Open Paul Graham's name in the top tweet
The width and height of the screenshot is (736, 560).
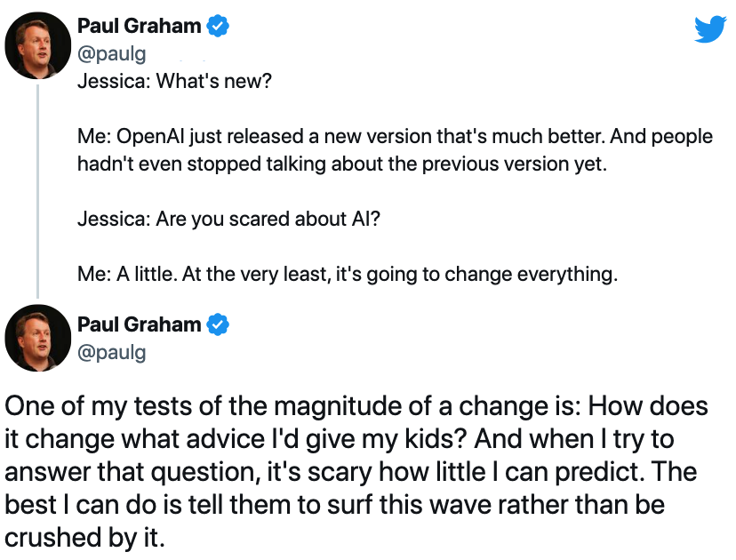tap(139, 26)
